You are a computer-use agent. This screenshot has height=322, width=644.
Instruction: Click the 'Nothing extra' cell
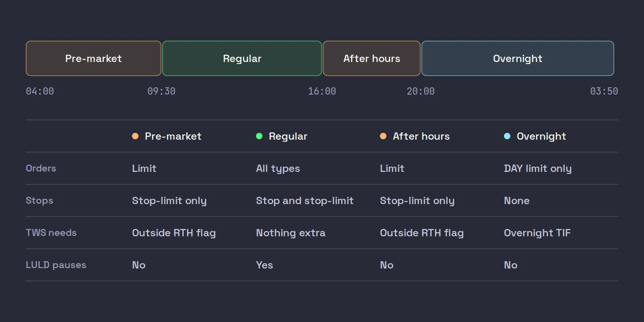pos(291,233)
